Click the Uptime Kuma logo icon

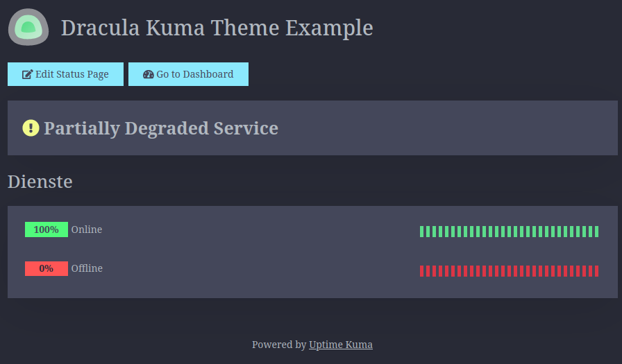[x=28, y=27]
